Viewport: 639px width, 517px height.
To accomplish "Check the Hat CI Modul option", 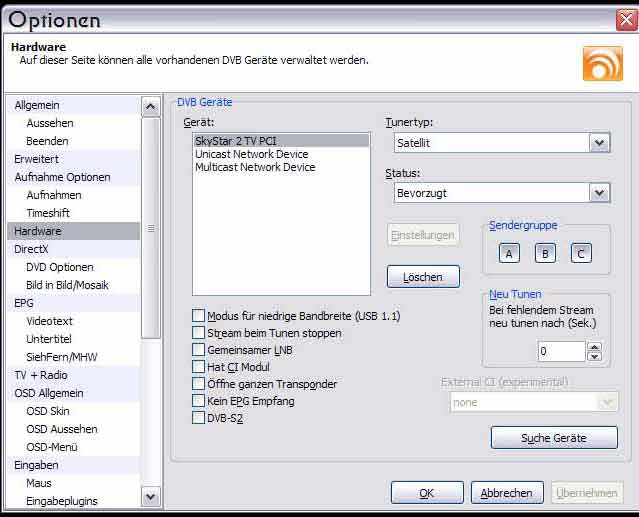I will coord(198,367).
